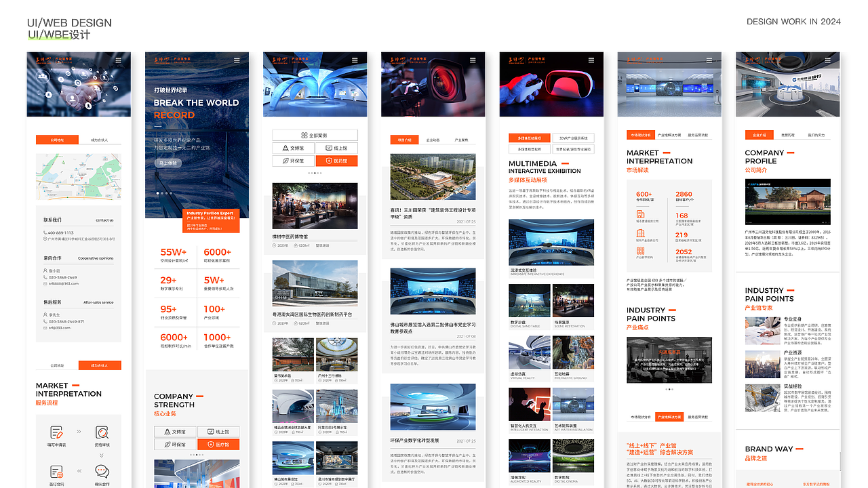
Task: Click carousel dots below Industry Pain Points photo
Action: click(x=669, y=389)
